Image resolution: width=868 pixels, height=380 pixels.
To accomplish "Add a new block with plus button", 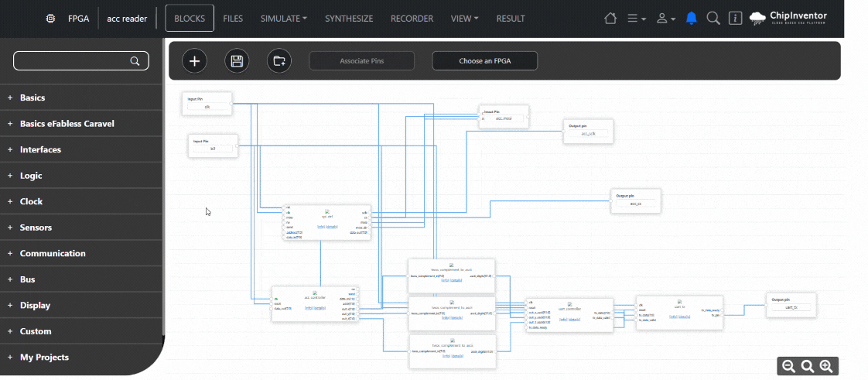I will (x=194, y=61).
